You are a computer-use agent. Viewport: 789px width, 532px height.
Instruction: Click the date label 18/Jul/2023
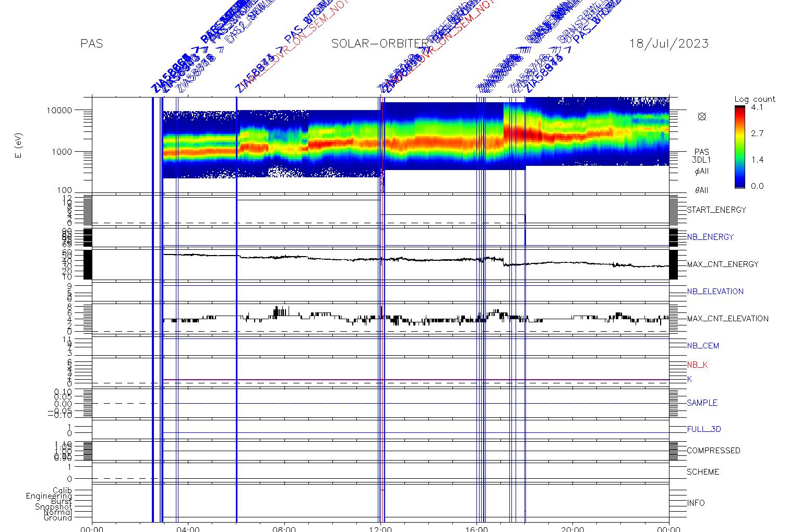click(x=669, y=43)
